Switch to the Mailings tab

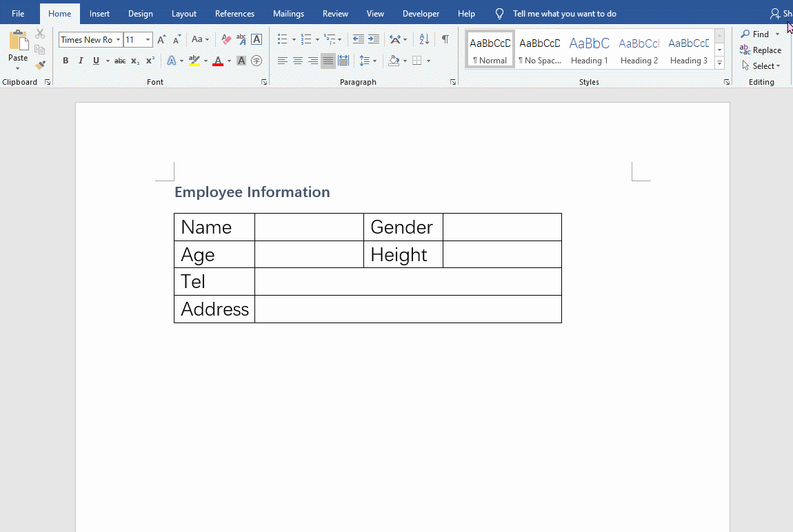pos(289,14)
